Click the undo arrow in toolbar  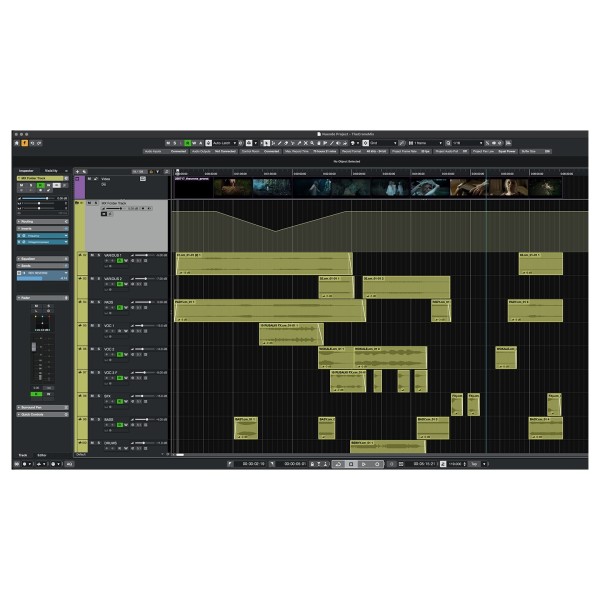[x=33, y=143]
